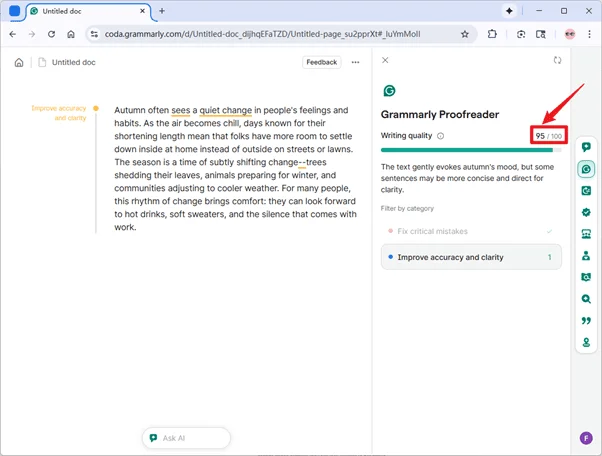Click the screenshot capture toolbar icon

(x=521, y=34)
